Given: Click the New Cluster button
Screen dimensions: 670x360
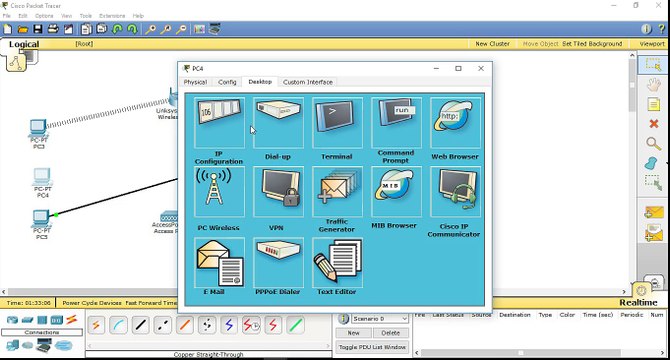Looking at the screenshot, I should coord(492,44).
